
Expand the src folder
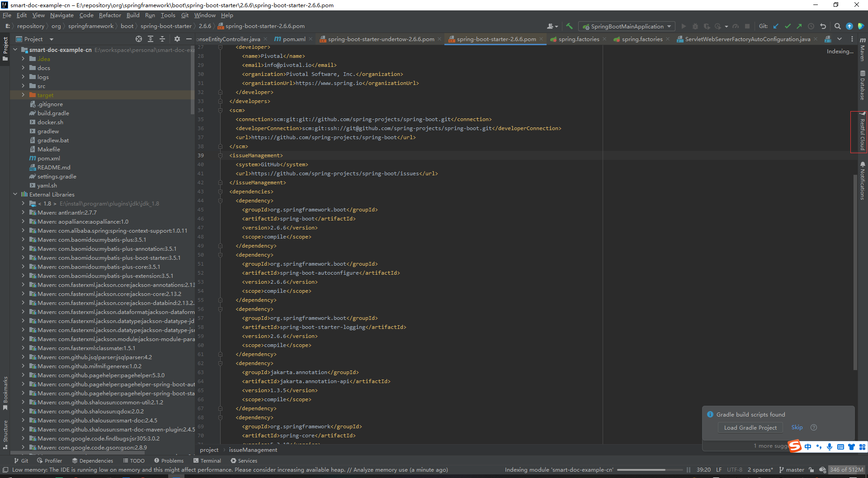(23, 86)
